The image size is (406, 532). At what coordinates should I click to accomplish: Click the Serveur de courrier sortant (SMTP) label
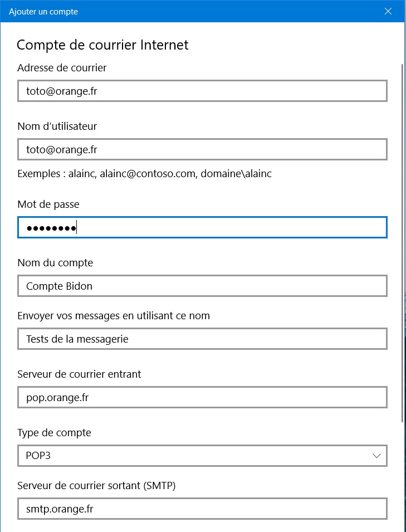tap(96, 486)
